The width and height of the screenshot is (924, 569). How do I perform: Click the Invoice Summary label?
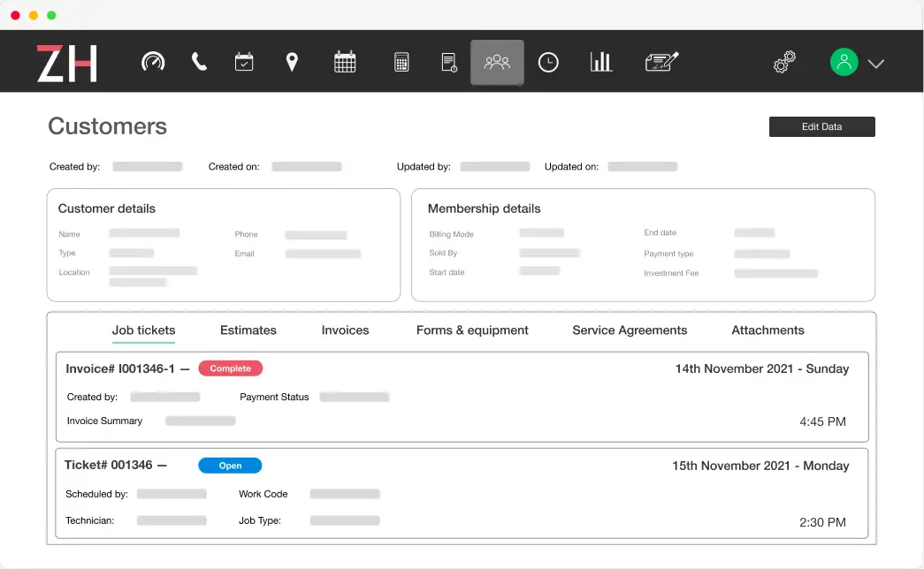pos(104,421)
